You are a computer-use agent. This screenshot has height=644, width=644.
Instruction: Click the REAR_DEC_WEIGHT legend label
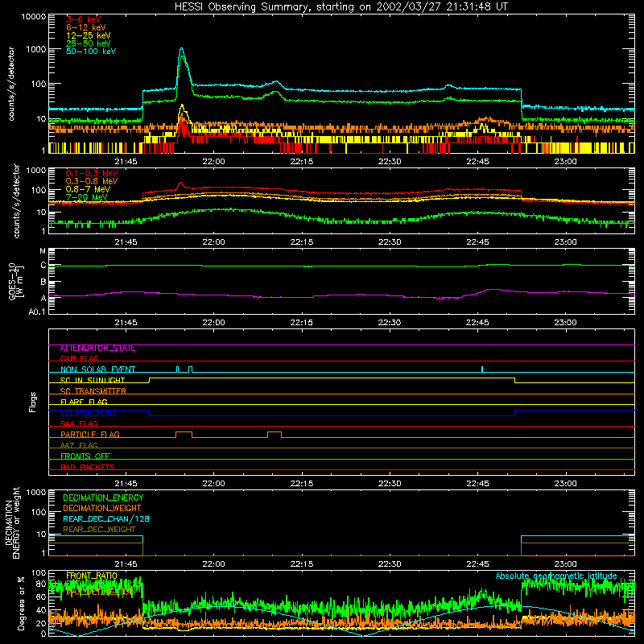pyautogui.click(x=99, y=530)
